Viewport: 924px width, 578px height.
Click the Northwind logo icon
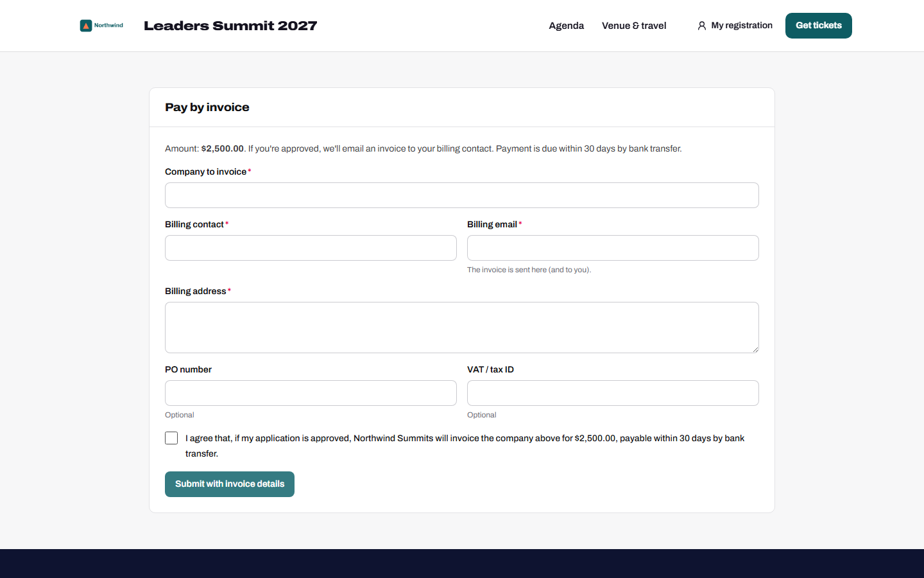(86, 26)
